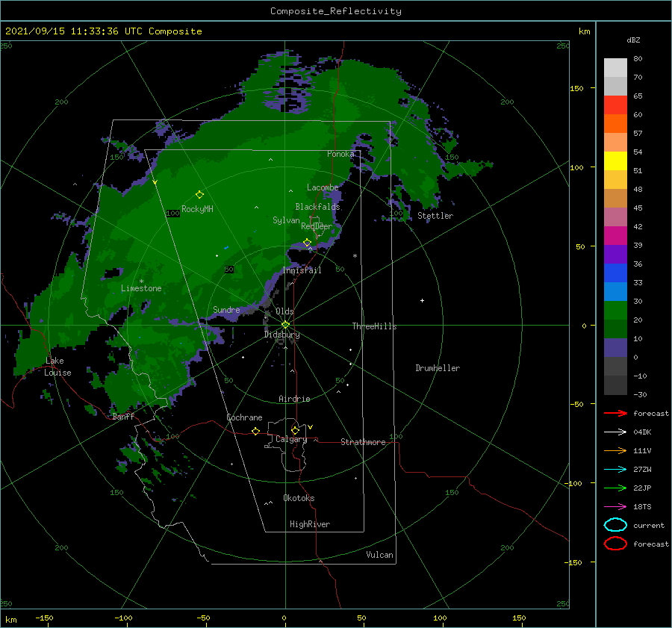Image resolution: width=672 pixels, height=628 pixels.
Task: Pick the dark green 20-10 dBZ swatch
Action: pyautogui.click(x=615, y=329)
